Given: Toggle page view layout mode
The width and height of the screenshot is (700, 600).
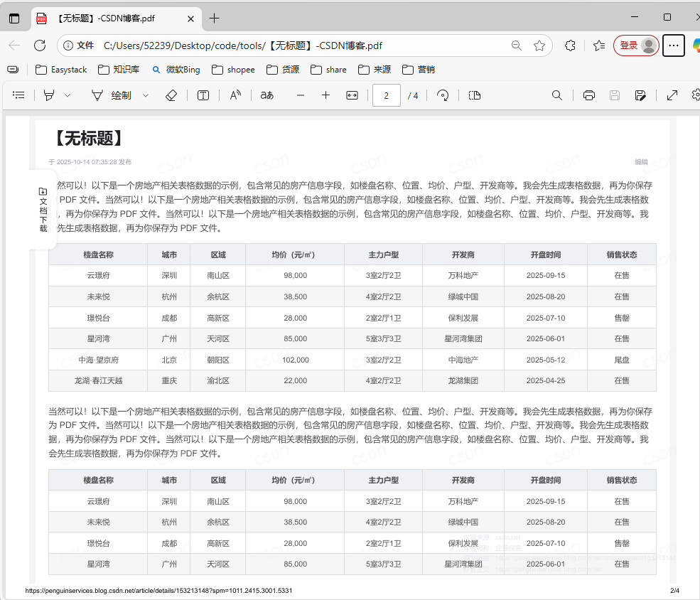Looking at the screenshot, I should coord(475,95).
